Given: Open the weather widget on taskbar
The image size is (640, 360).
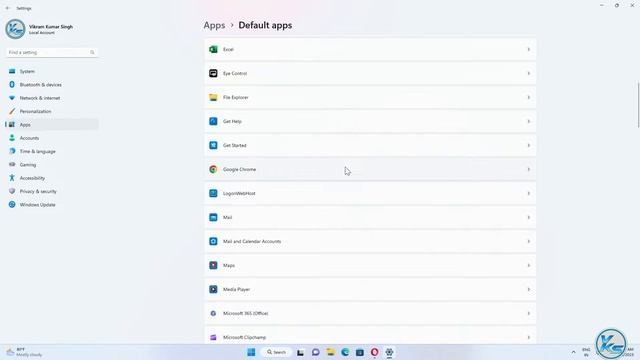Looking at the screenshot, I should 24,352.
